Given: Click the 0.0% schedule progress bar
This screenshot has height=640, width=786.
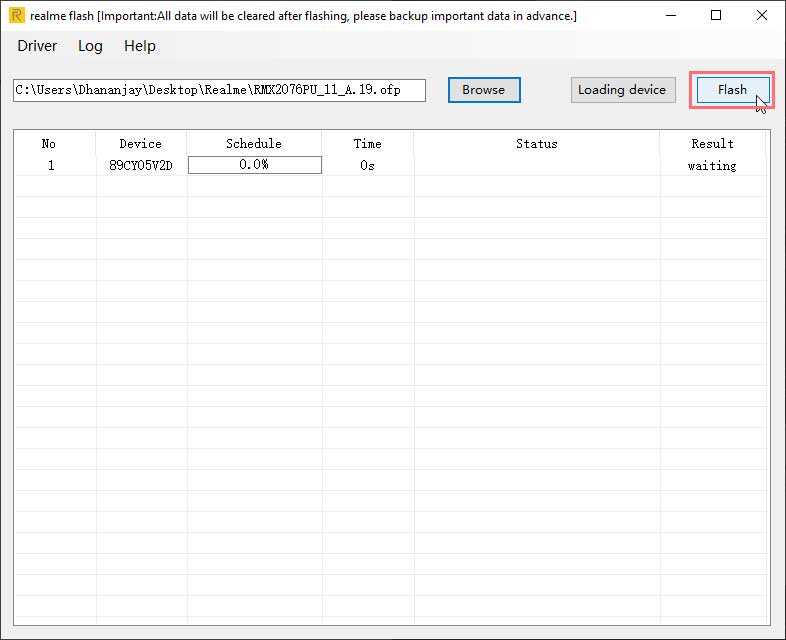Looking at the screenshot, I should pos(254,166).
